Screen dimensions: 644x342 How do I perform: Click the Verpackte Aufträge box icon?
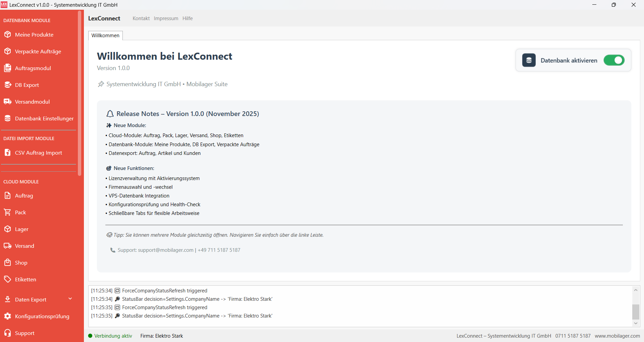click(x=8, y=51)
